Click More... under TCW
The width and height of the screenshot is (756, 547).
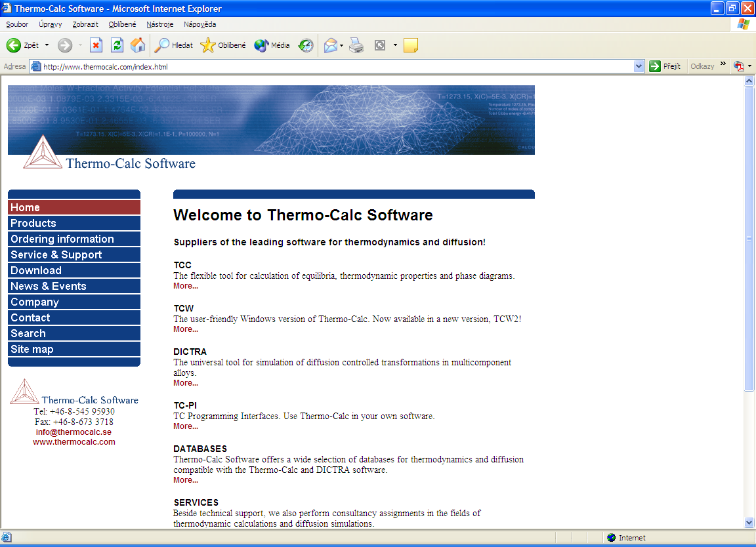186,329
